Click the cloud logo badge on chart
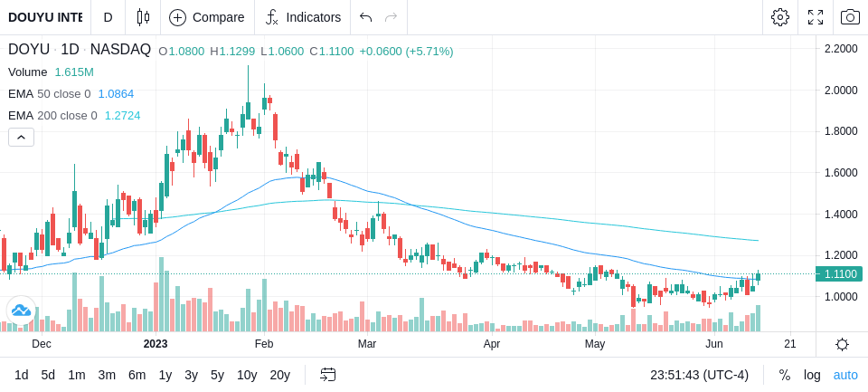The height and width of the screenshot is (392, 868). point(21,311)
